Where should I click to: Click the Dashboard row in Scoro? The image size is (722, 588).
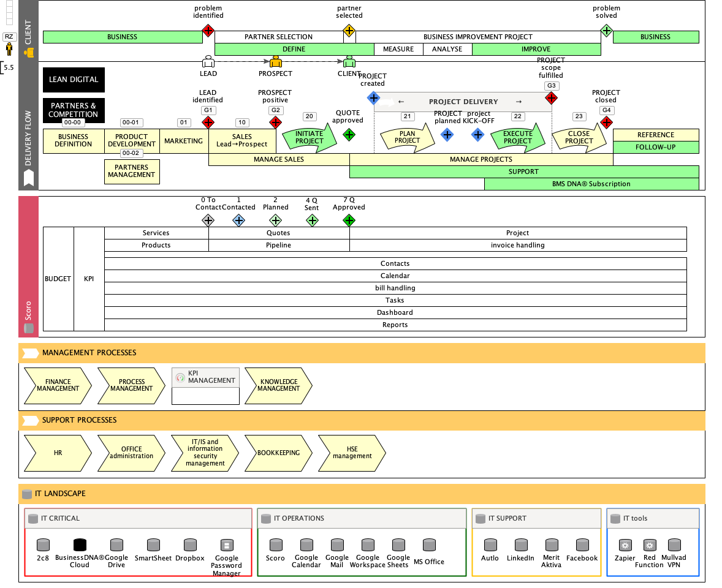395,312
